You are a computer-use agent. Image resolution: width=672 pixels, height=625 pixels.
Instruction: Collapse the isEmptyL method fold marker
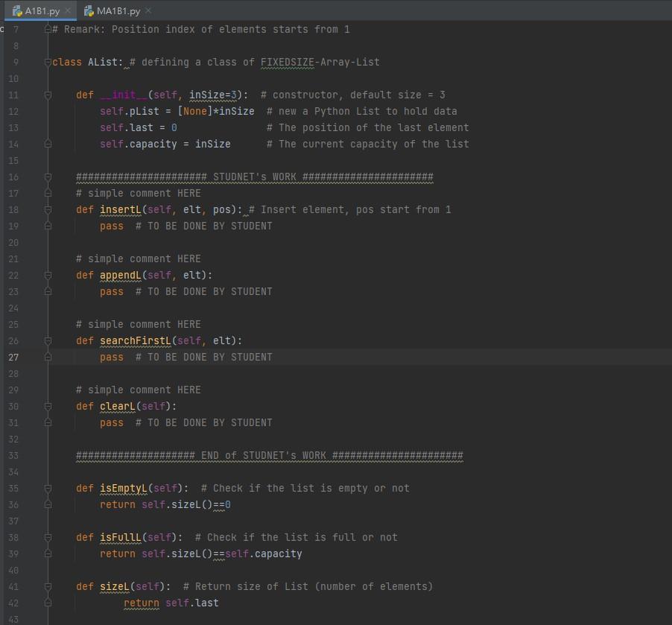[47, 488]
